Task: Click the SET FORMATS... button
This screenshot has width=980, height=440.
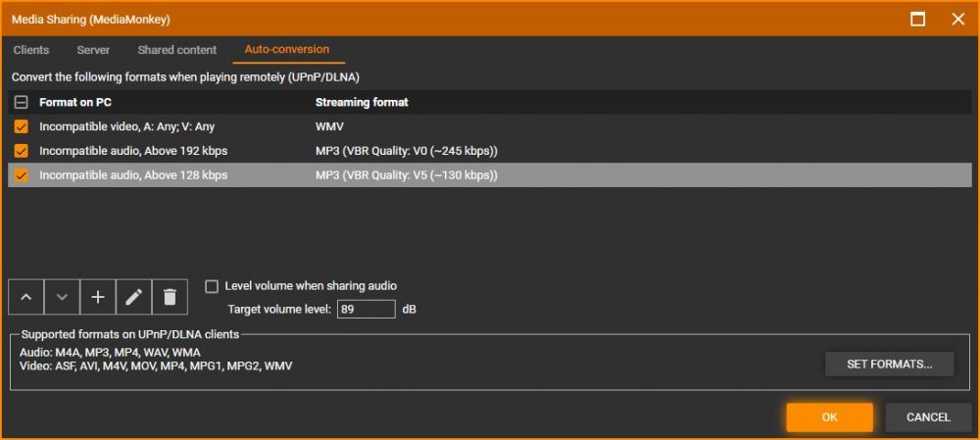Action: tap(890, 365)
